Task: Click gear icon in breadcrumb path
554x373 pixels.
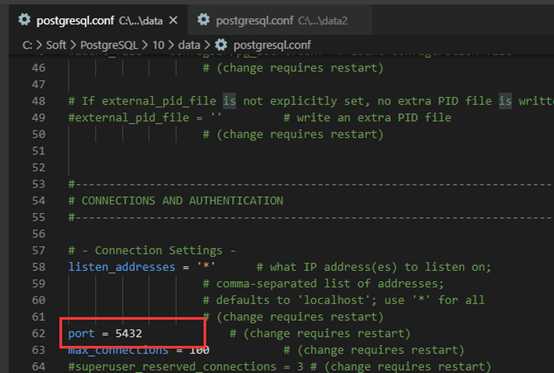Action: pyautogui.click(x=221, y=45)
